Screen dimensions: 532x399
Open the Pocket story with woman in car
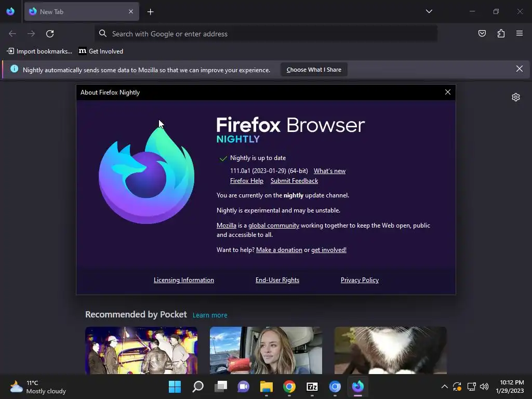coord(265,350)
